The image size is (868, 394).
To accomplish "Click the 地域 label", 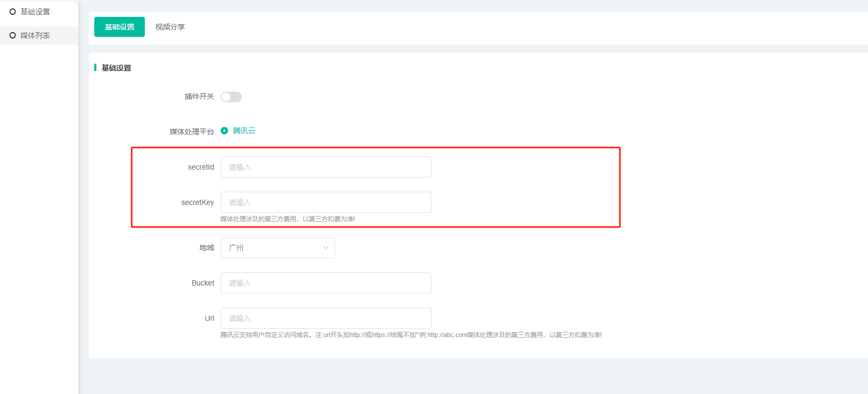I will pyautogui.click(x=206, y=248).
